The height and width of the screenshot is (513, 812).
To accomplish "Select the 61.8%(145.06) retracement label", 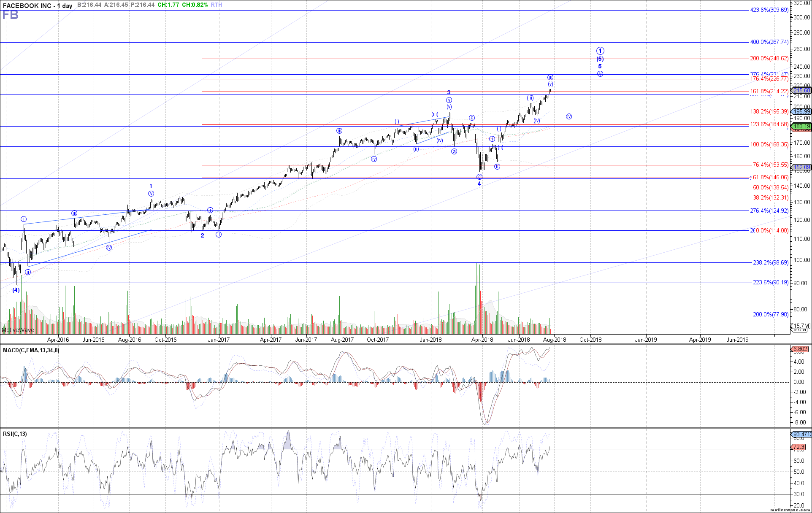I will click(770, 177).
